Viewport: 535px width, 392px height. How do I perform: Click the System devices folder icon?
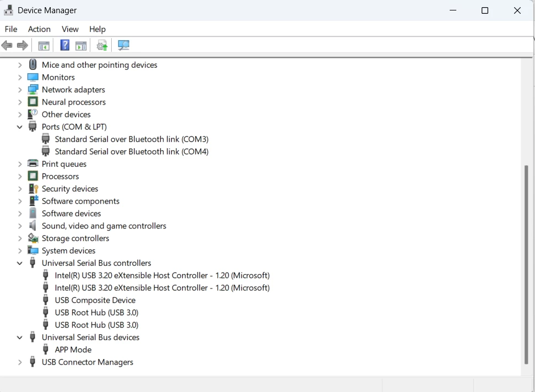[x=33, y=250]
